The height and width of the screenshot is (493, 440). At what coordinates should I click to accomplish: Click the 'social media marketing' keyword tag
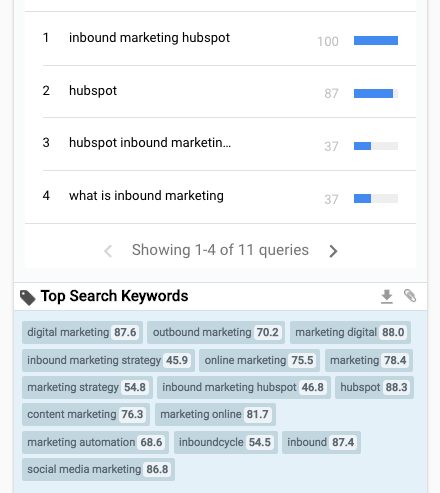[x=98, y=469]
